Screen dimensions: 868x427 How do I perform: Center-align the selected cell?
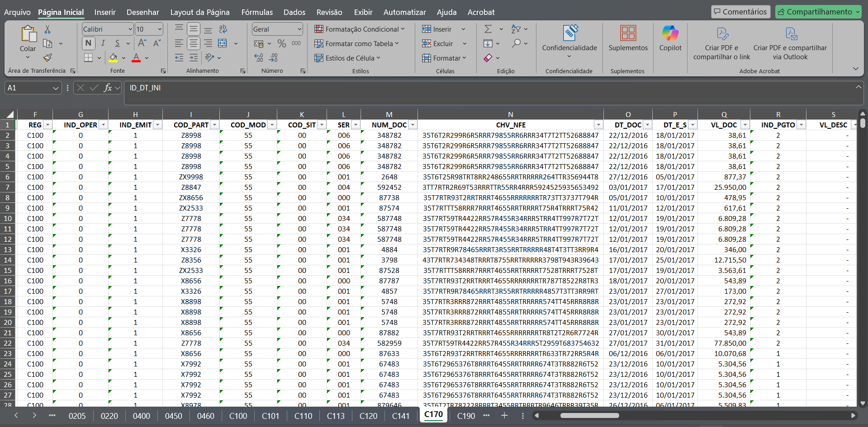(x=194, y=43)
